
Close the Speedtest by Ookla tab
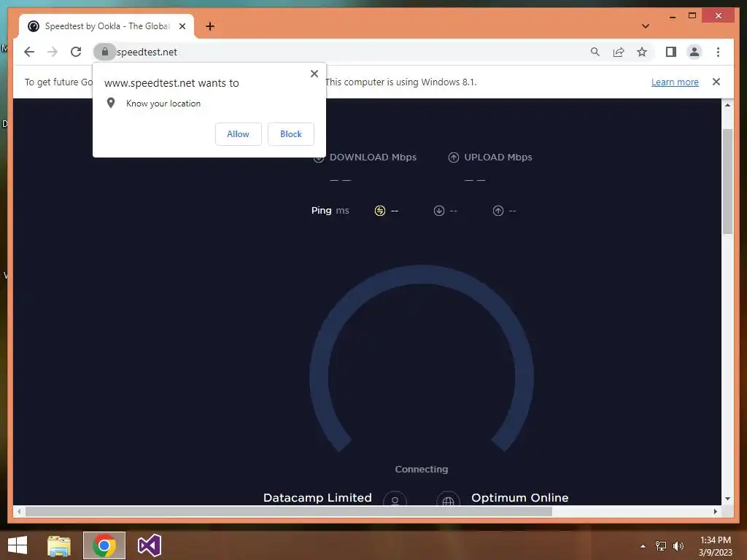[182, 26]
